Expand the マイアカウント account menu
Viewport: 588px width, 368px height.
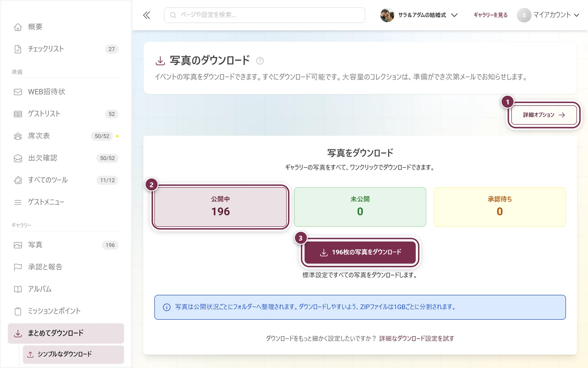click(548, 15)
